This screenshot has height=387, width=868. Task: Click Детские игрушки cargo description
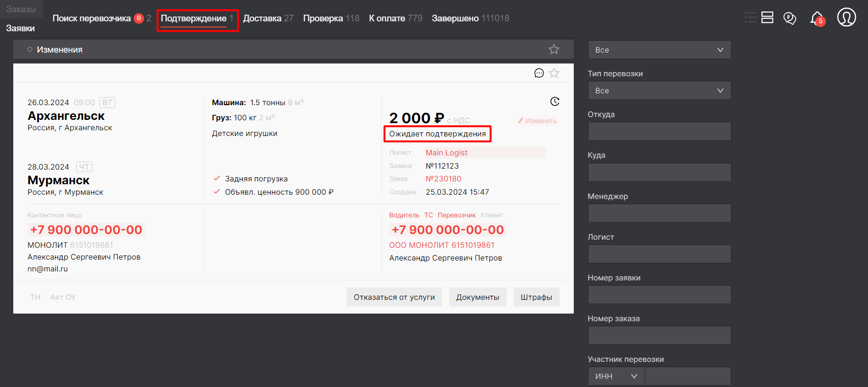coord(244,133)
